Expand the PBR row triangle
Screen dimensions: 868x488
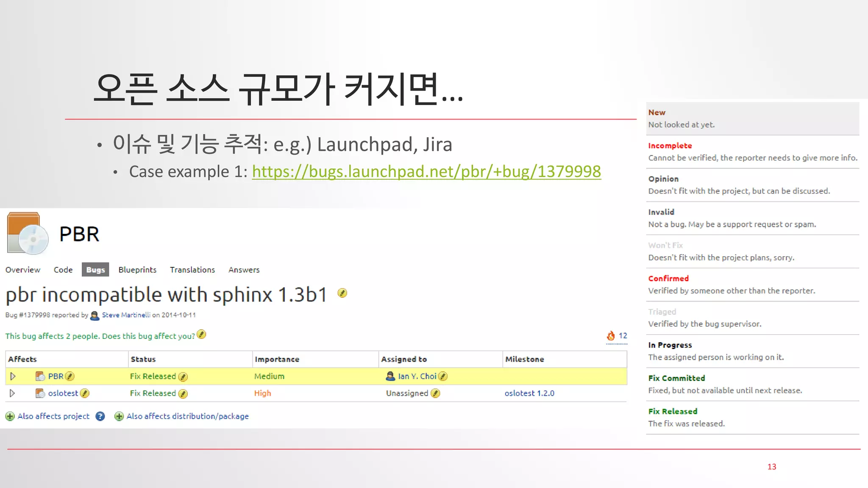coord(13,376)
